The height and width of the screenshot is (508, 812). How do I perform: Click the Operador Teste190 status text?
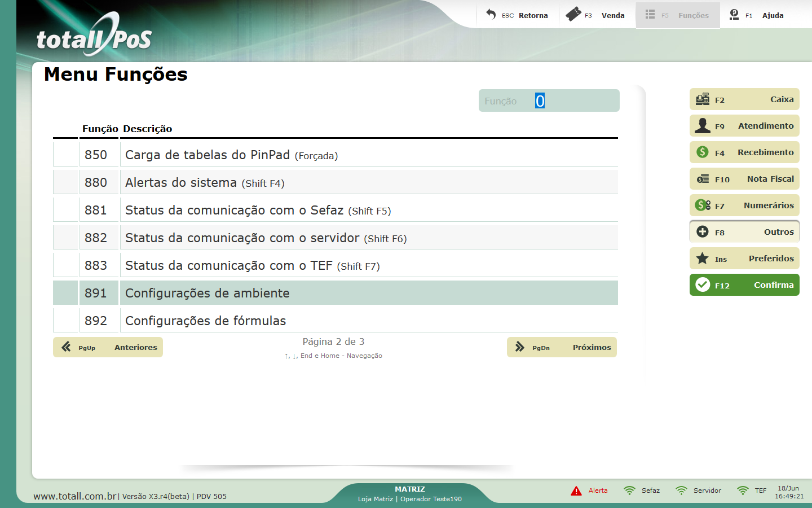[x=431, y=499]
